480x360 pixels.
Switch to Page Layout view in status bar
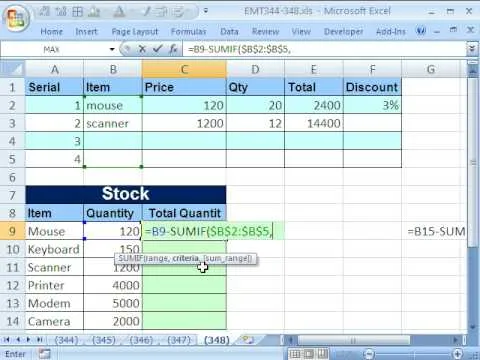(x=309, y=354)
